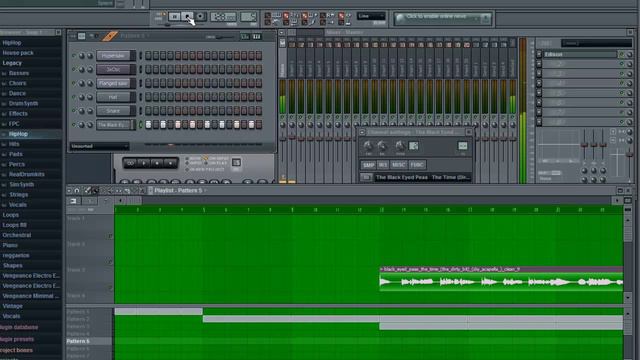
Task: Click the pan knob in Channel settings
Action: tap(368, 145)
